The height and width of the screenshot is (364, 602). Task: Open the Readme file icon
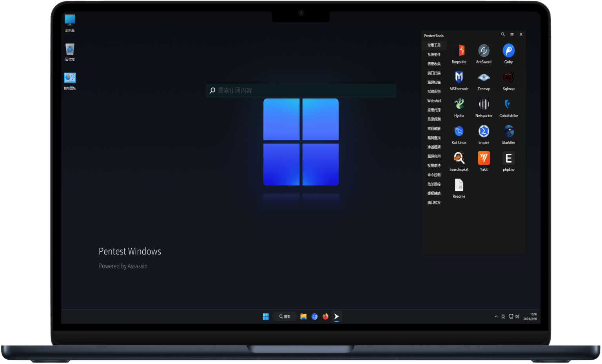(x=459, y=185)
